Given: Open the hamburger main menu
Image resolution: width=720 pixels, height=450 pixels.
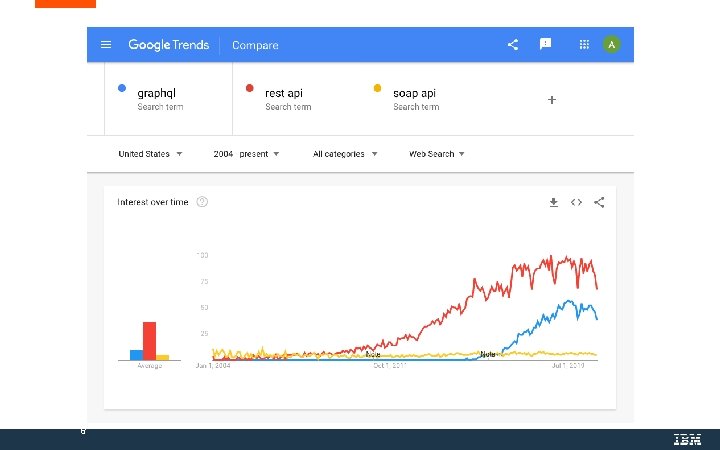Looking at the screenshot, I should pyautogui.click(x=106, y=45).
